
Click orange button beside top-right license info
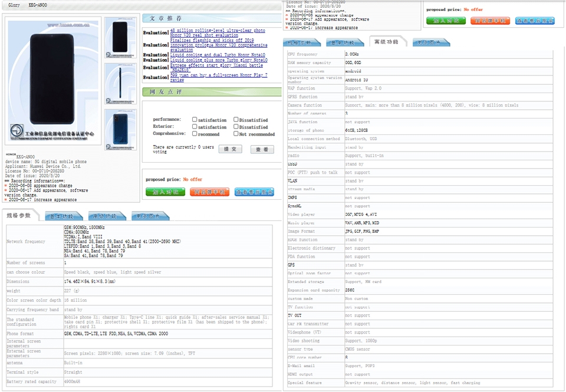(x=490, y=21)
